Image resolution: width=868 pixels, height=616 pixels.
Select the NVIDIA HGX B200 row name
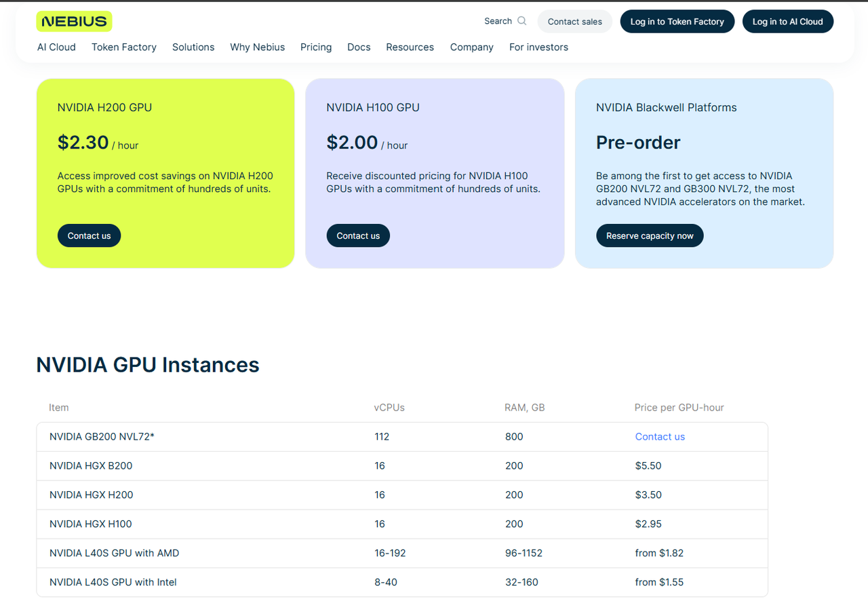[x=91, y=466]
